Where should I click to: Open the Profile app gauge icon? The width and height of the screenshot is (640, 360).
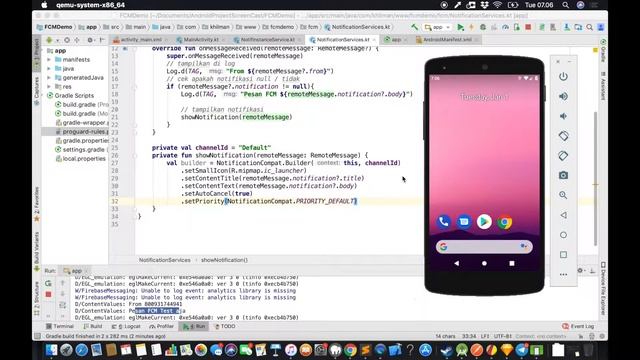click(505, 27)
